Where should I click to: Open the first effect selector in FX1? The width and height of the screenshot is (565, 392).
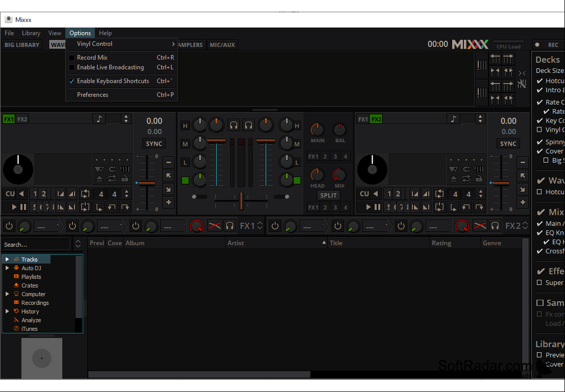47,226
